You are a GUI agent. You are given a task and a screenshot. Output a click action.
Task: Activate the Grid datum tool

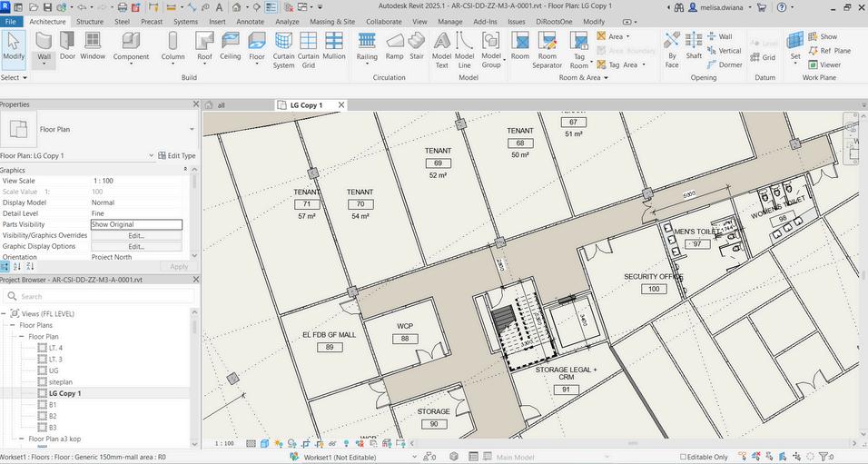click(763, 57)
